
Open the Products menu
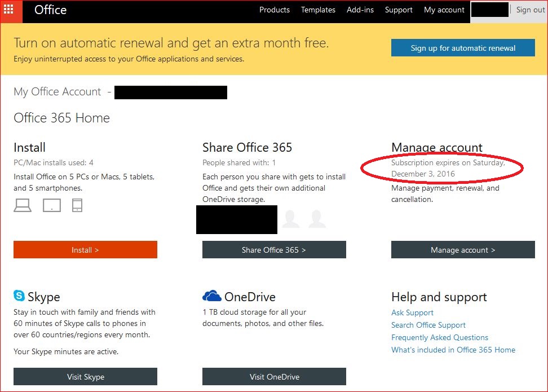pyautogui.click(x=275, y=10)
